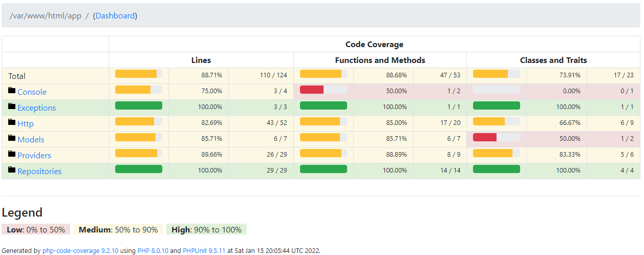Viewport: 644px width, 255px height.
Task: Click the 83.33% Providers classes value
Action: point(569,155)
